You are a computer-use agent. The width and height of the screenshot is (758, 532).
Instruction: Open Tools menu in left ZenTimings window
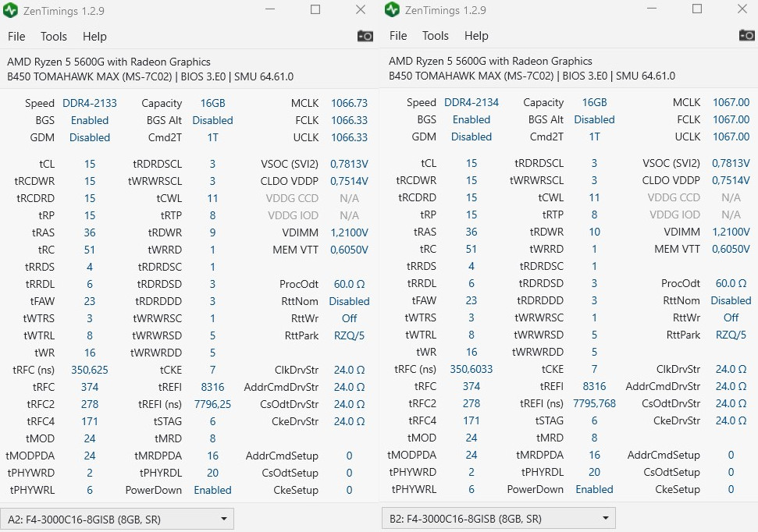(54, 37)
